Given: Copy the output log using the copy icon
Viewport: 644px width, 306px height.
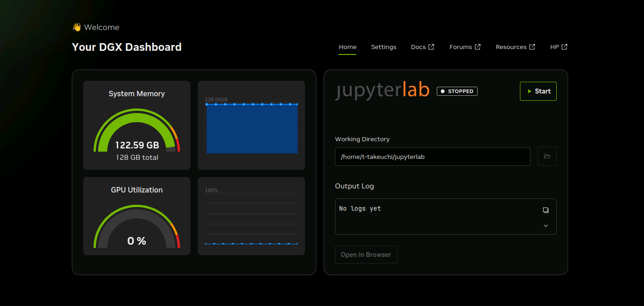Looking at the screenshot, I should pyautogui.click(x=546, y=210).
